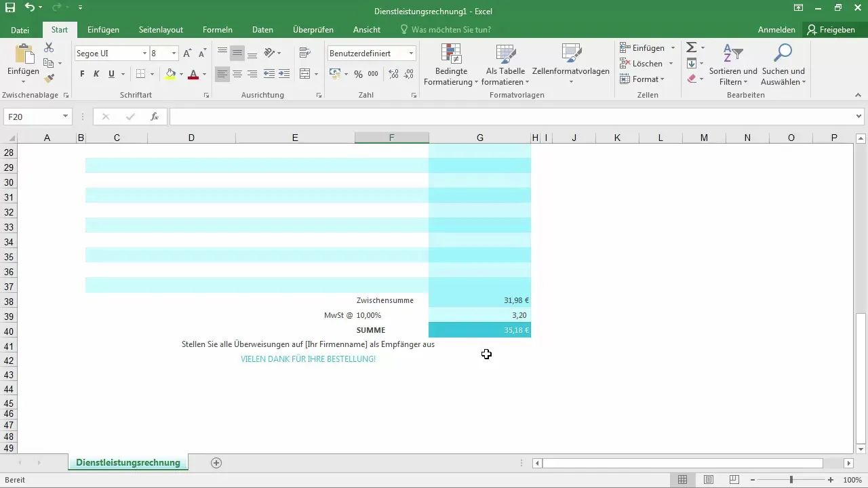868x488 pixels.
Task: Click the wrap text icon
Action: [304, 53]
